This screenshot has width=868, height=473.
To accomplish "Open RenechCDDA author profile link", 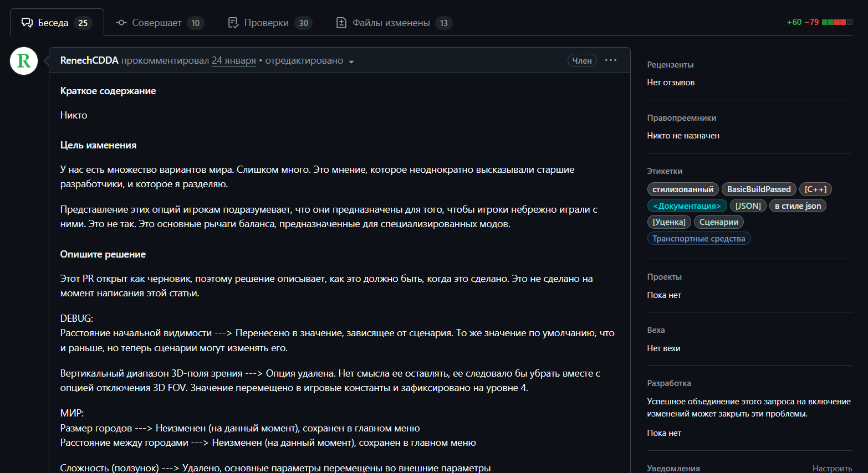I will pos(89,60).
